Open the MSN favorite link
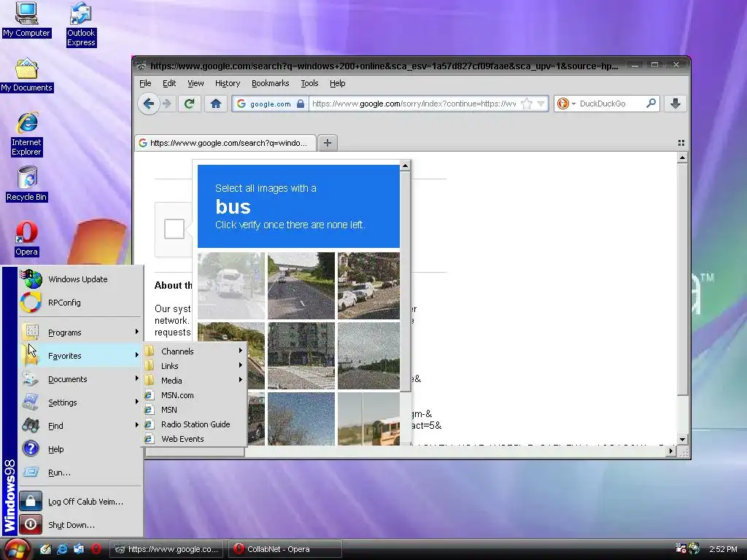This screenshot has height=560, width=747. pyautogui.click(x=194, y=410)
